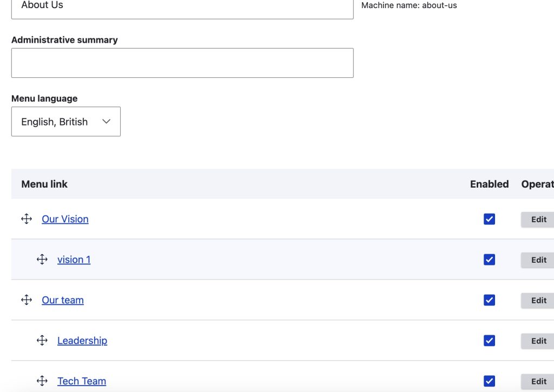
Task: Disable the Tech Team menu link
Action: (x=489, y=381)
